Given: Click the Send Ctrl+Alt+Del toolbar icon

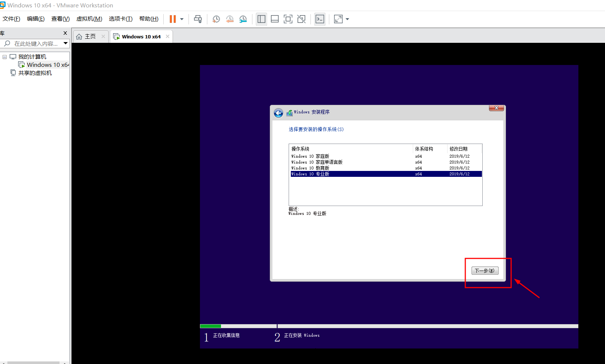Looking at the screenshot, I should pos(198,19).
